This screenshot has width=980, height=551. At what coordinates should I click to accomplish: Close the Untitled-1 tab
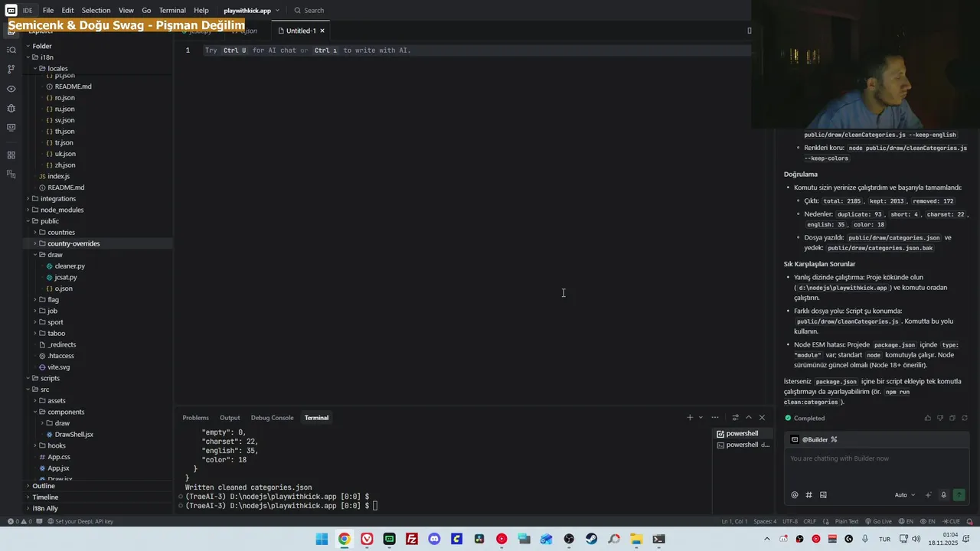(x=322, y=31)
